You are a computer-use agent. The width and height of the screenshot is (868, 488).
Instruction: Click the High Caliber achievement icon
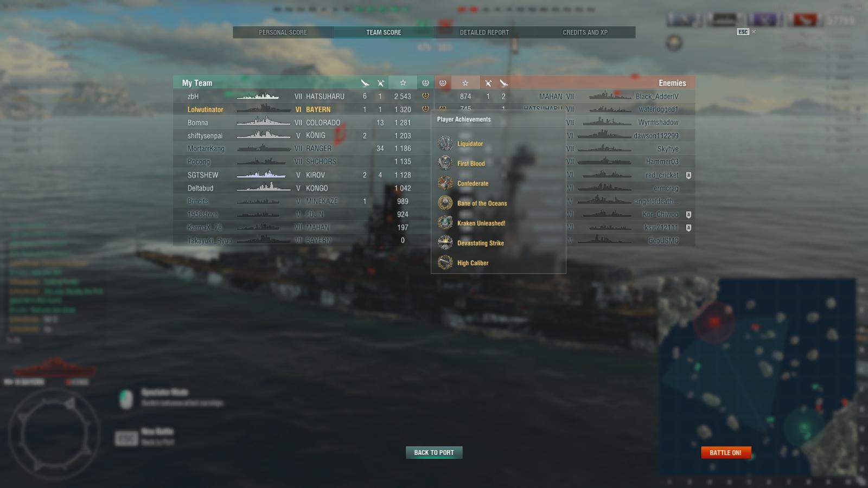point(445,263)
